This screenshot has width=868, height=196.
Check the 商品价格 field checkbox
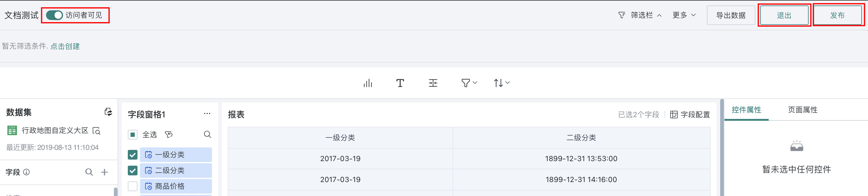pyautogui.click(x=133, y=186)
